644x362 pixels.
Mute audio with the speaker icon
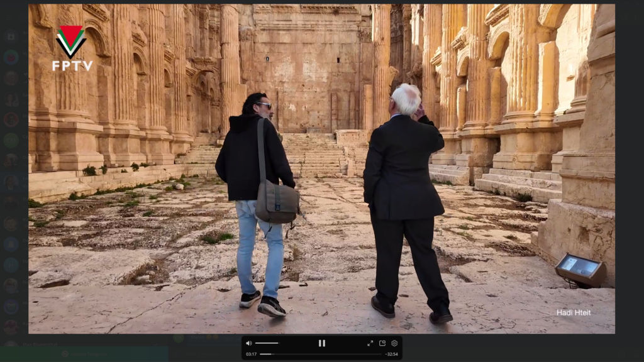(248, 343)
